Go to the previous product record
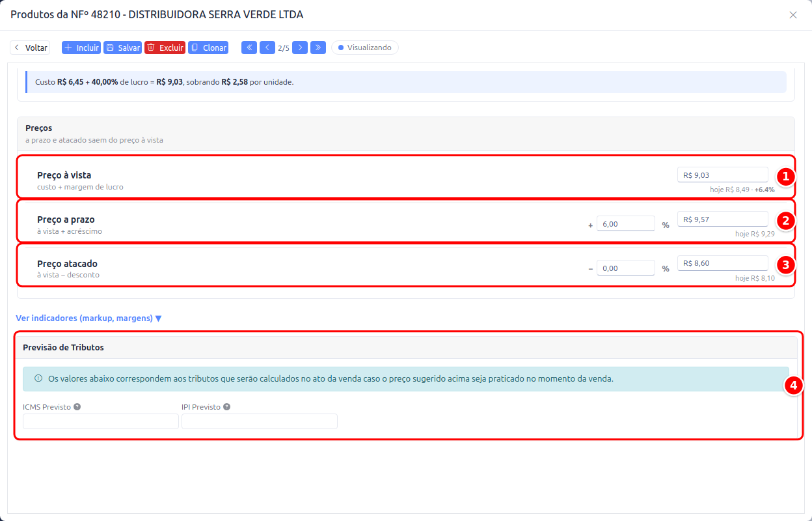 (x=267, y=48)
